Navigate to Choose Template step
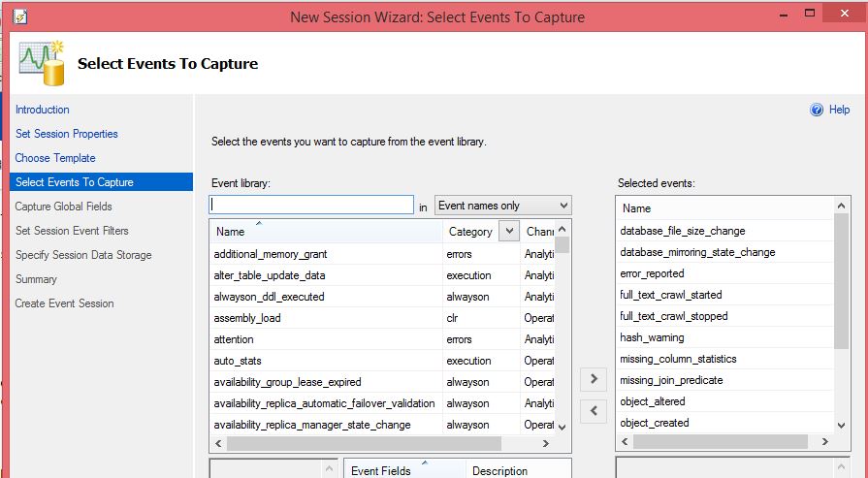 coord(55,158)
